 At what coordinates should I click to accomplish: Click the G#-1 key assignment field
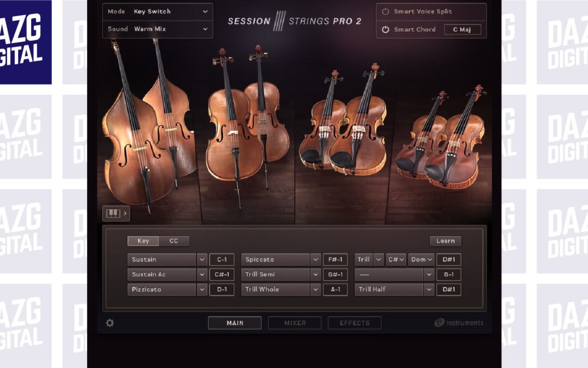pyautogui.click(x=335, y=274)
